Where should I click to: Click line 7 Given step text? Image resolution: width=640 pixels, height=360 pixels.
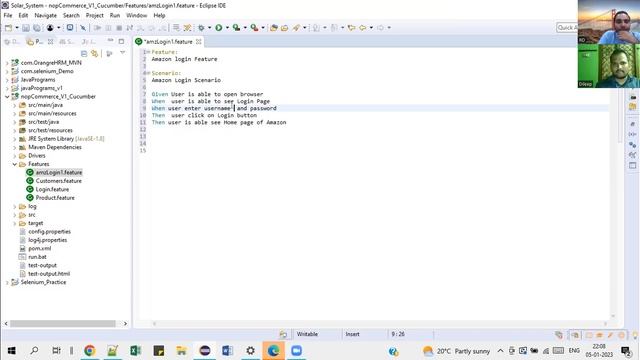207,94
